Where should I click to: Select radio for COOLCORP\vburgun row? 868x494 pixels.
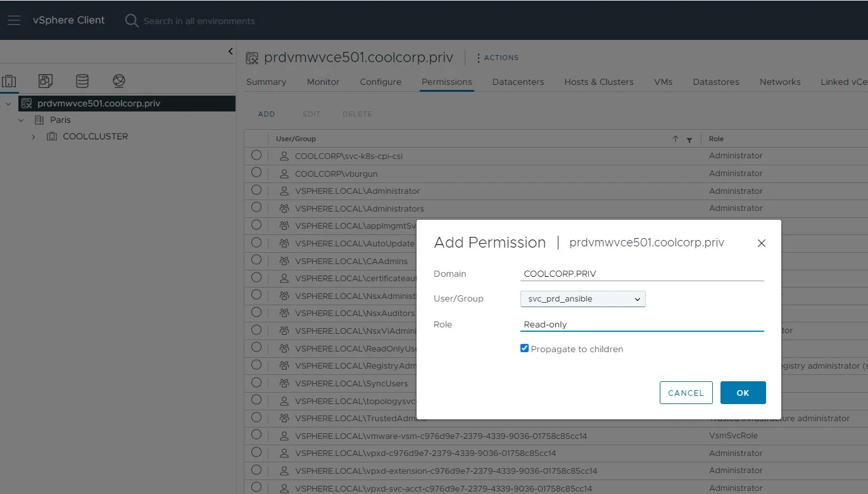coord(256,172)
